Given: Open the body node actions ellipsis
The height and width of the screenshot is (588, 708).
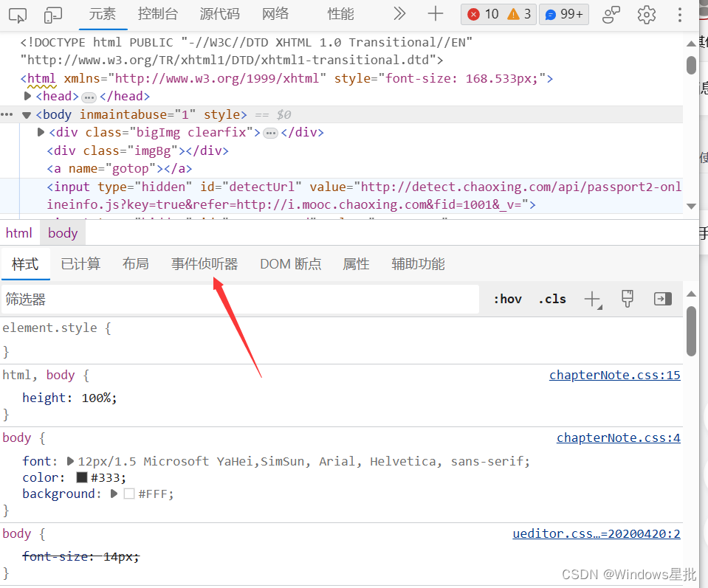Looking at the screenshot, I should pos(7,114).
